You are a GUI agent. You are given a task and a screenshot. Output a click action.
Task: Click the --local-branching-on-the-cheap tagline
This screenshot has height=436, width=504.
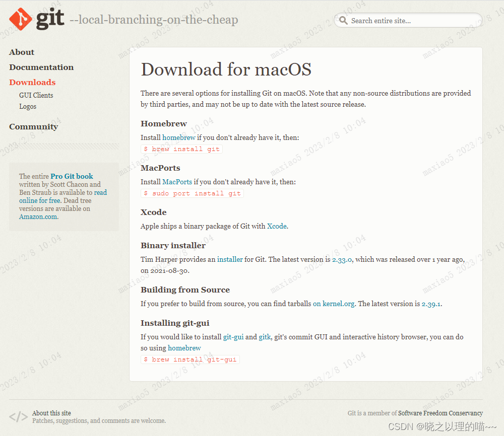[154, 20]
